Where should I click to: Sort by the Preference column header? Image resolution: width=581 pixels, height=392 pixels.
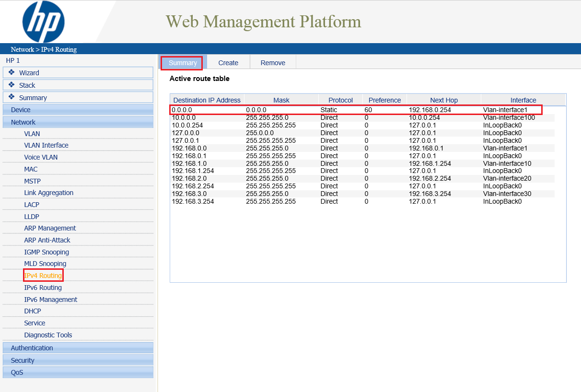pos(385,100)
